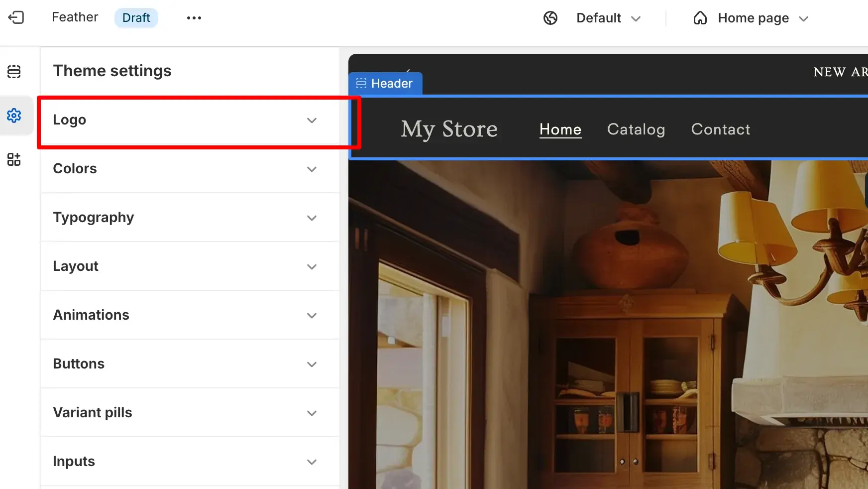The height and width of the screenshot is (489, 868).
Task: Click the Contact link in store preview
Action: pos(720,129)
